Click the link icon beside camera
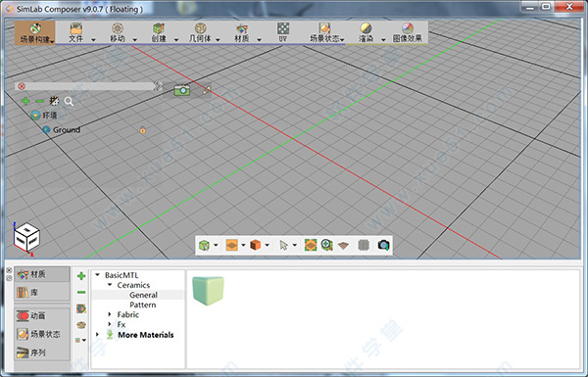This screenshot has height=377, width=588. pos(207,90)
